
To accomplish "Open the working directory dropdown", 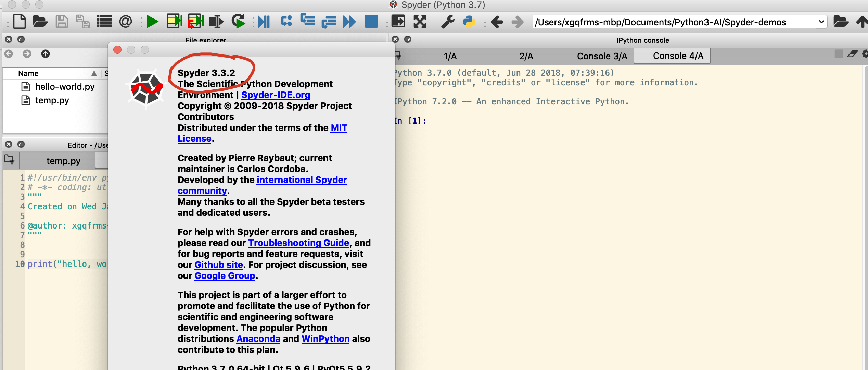I will [x=822, y=22].
